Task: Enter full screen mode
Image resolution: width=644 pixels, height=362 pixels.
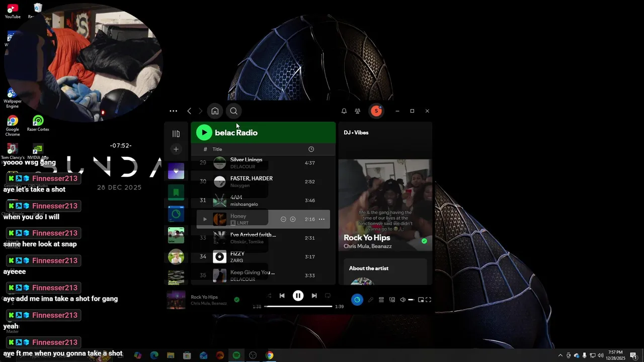Action: pos(429,300)
